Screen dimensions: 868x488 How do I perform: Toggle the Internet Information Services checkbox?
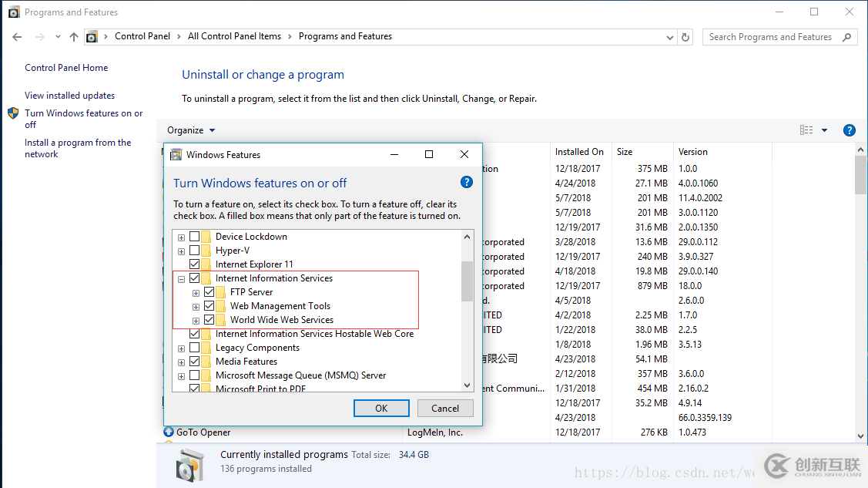point(194,278)
